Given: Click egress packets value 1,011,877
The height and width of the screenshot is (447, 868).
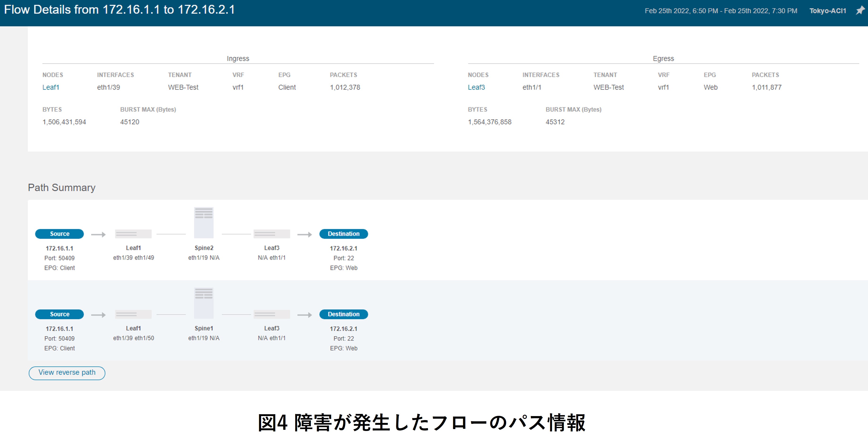Looking at the screenshot, I should (766, 87).
